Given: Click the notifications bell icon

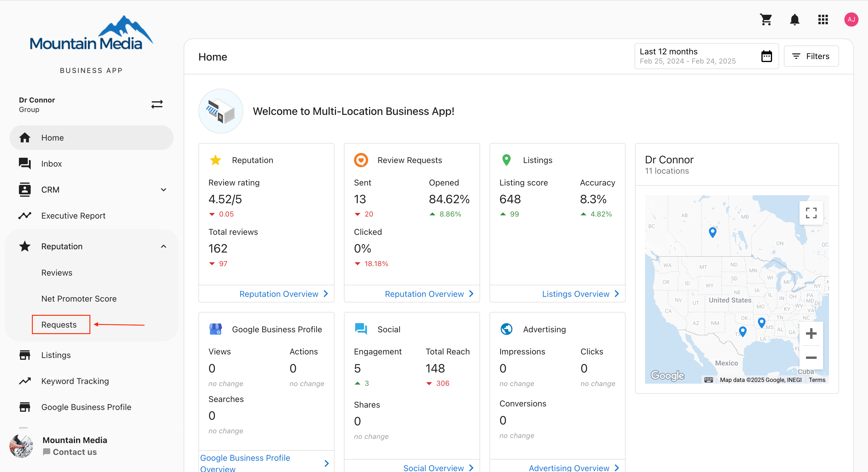Looking at the screenshot, I should (x=794, y=19).
